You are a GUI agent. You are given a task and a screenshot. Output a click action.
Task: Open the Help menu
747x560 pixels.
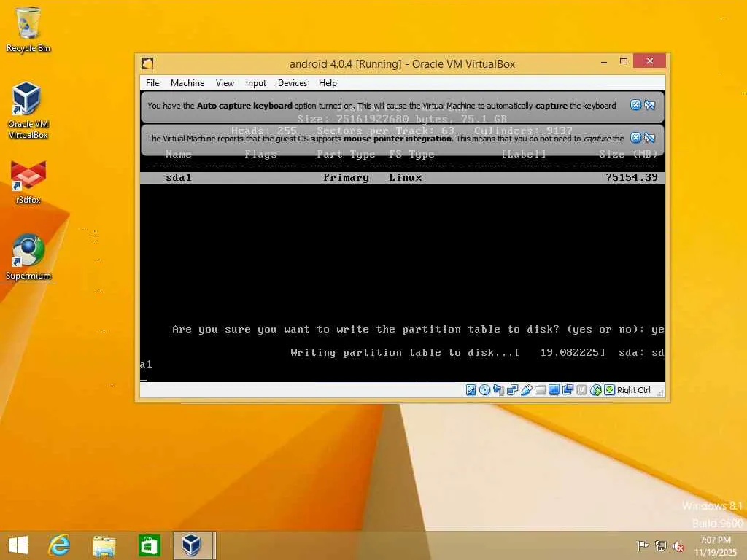tap(328, 83)
